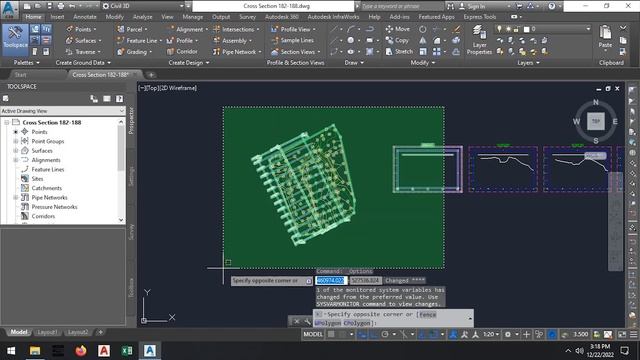Click the Undo arrow in quick access toolbar

click(72, 6)
